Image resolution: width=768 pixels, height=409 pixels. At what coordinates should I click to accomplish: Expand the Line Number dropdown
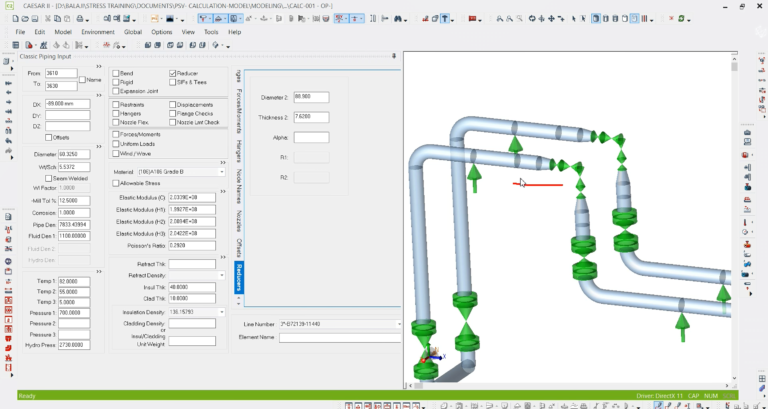tap(399, 324)
